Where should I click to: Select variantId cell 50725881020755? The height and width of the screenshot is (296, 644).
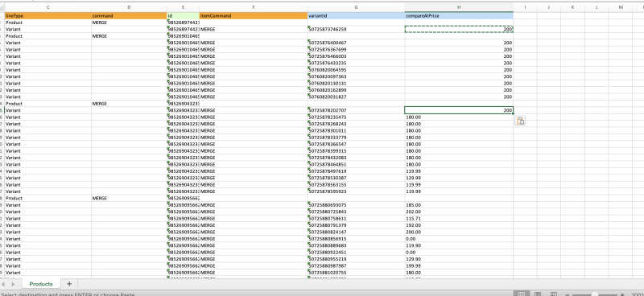[356, 273]
